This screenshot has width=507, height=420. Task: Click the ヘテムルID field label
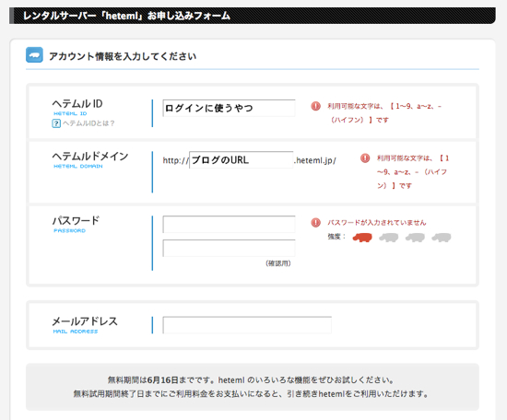[x=77, y=104]
